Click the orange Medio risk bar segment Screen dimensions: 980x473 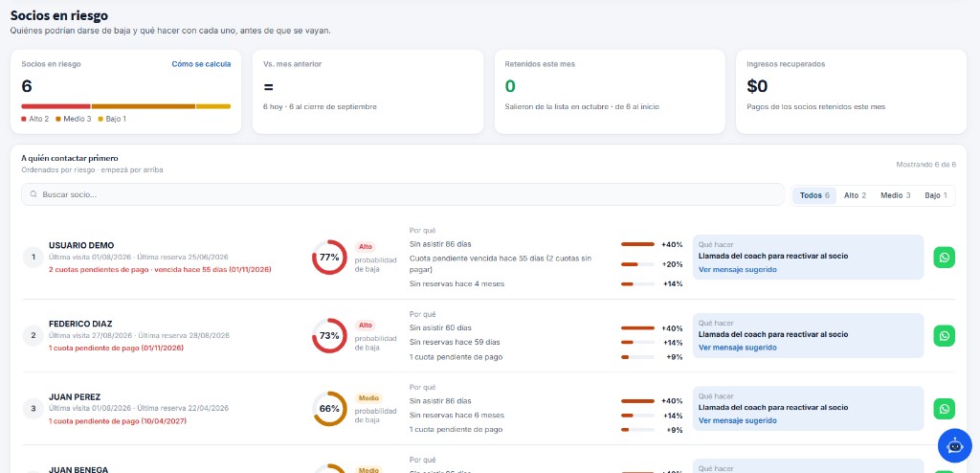[144, 106]
